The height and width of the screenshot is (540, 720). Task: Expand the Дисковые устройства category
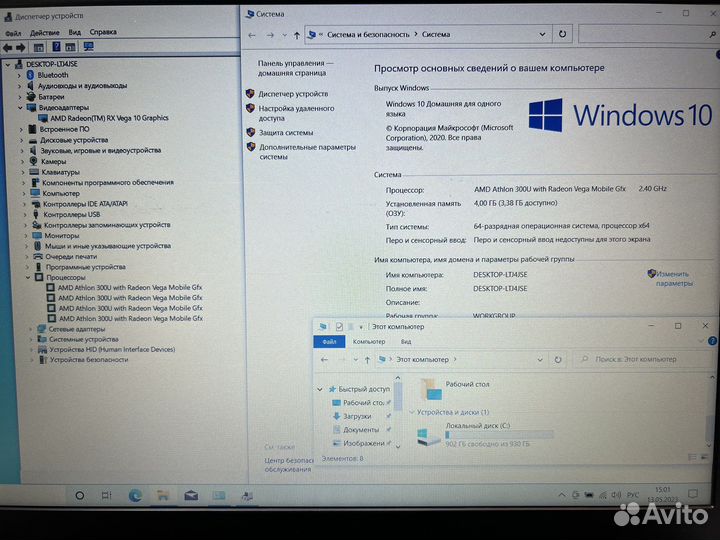[22, 141]
